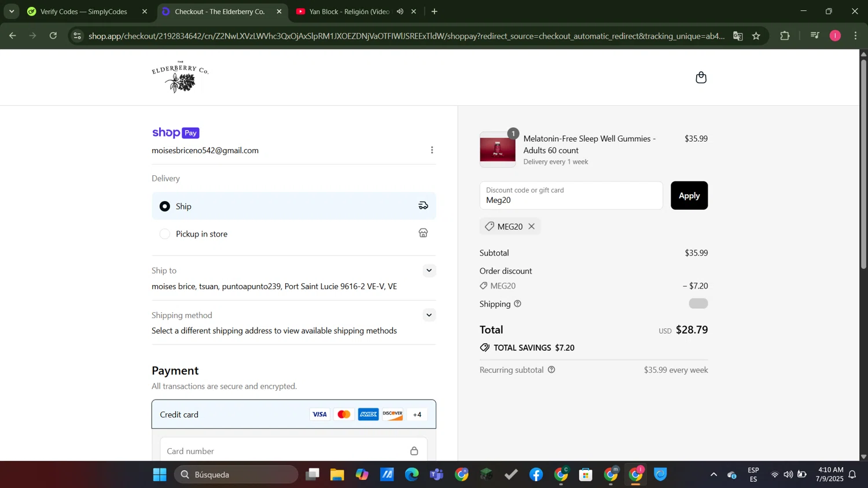This screenshot has height=488, width=868.
Task: Click the email moisesbriceno542@gmail.com
Action: (205, 150)
